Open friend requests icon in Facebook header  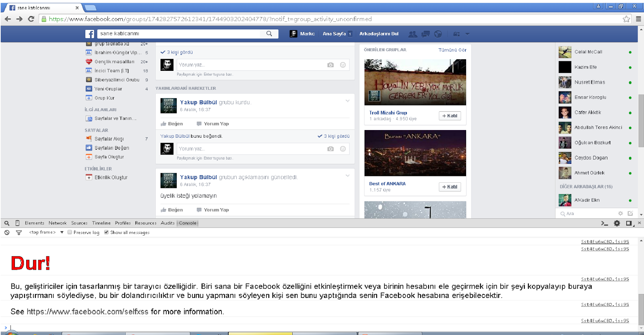[x=413, y=34]
